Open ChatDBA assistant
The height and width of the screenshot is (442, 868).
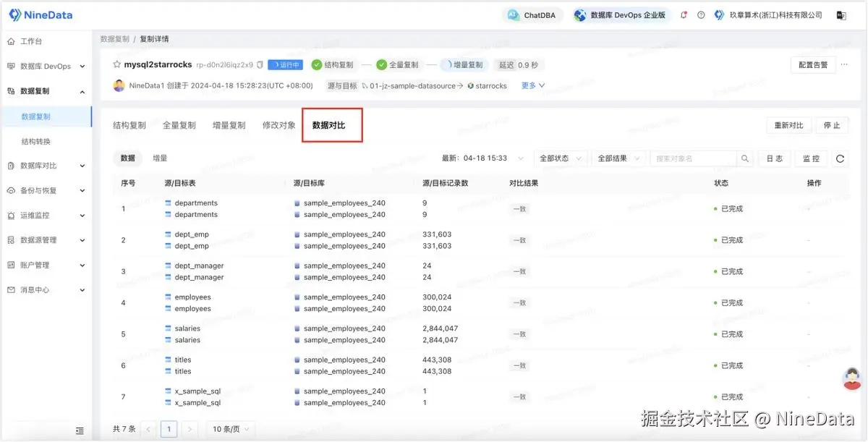(532, 14)
